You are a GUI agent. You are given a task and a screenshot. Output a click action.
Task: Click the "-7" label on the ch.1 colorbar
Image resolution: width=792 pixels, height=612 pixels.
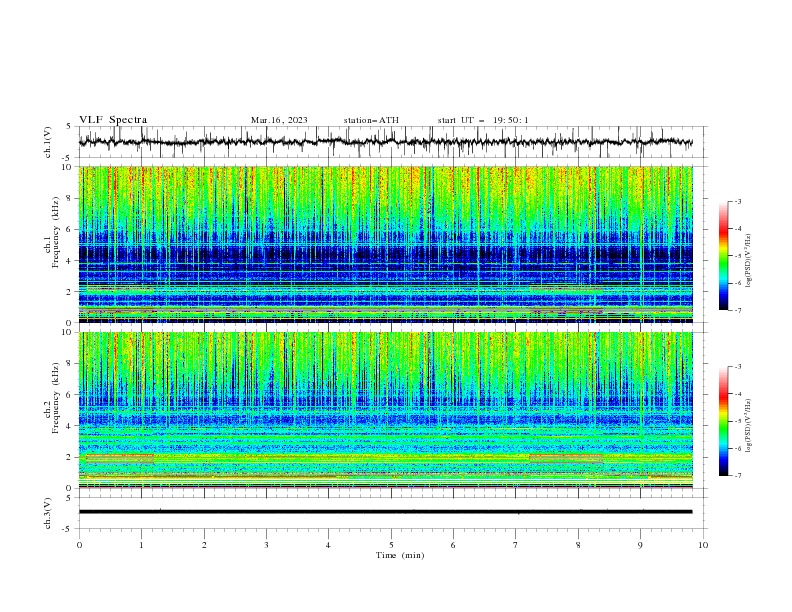click(x=738, y=310)
